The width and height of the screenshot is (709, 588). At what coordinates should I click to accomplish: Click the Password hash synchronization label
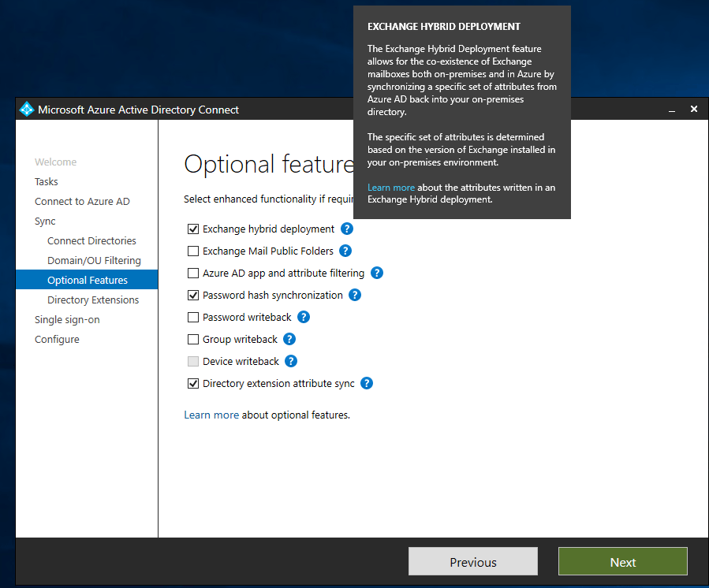pyautogui.click(x=273, y=295)
